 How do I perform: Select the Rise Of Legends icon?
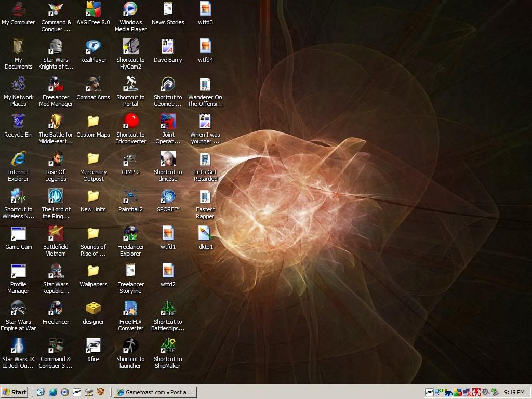coord(56,158)
